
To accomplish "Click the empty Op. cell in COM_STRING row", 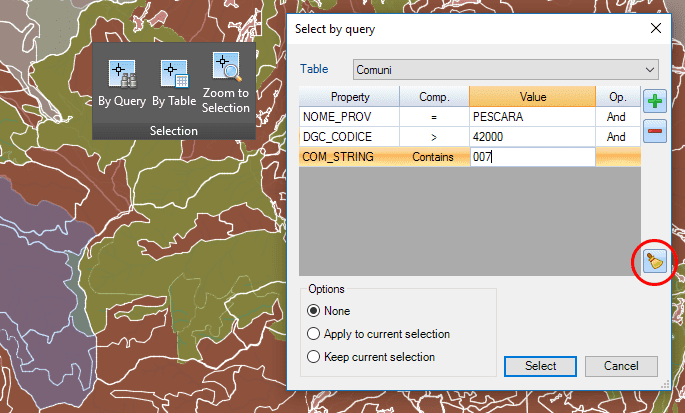I will [618, 157].
